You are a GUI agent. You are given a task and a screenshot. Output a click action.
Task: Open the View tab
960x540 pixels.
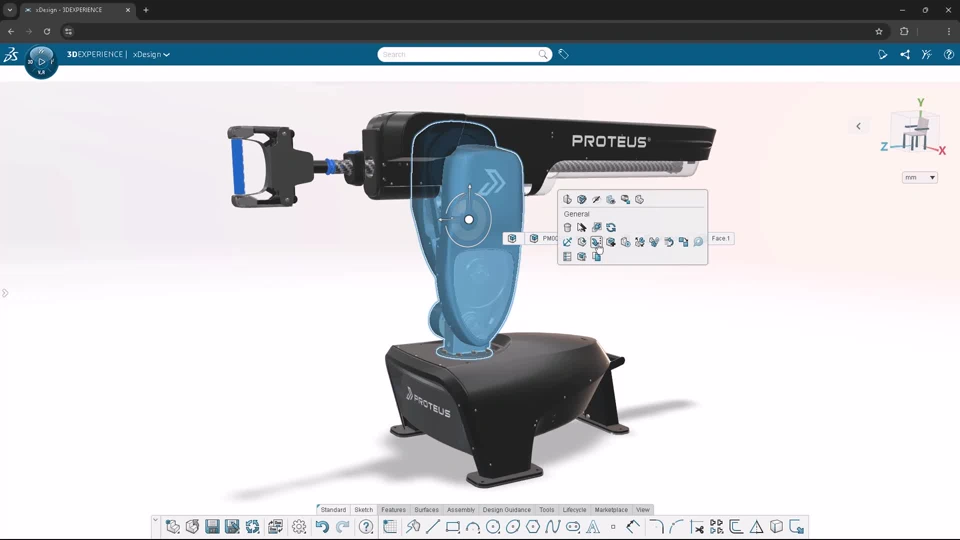(x=643, y=509)
